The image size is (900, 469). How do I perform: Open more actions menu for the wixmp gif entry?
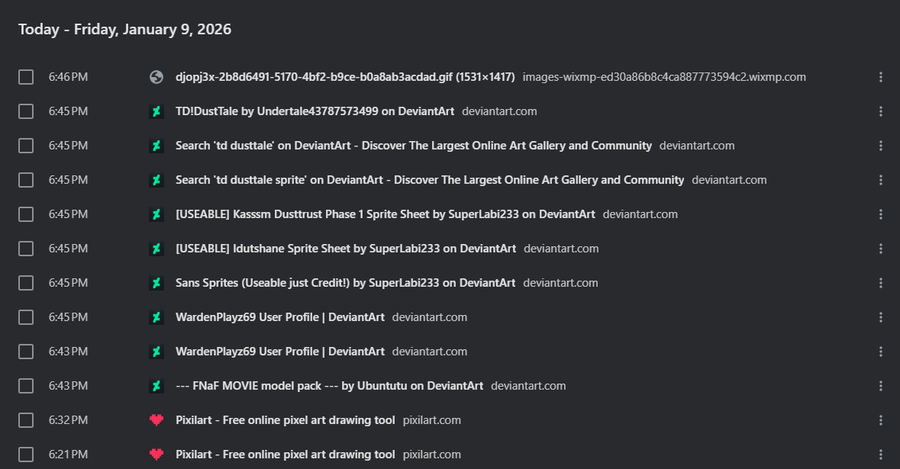pyautogui.click(x=881, y=77)
